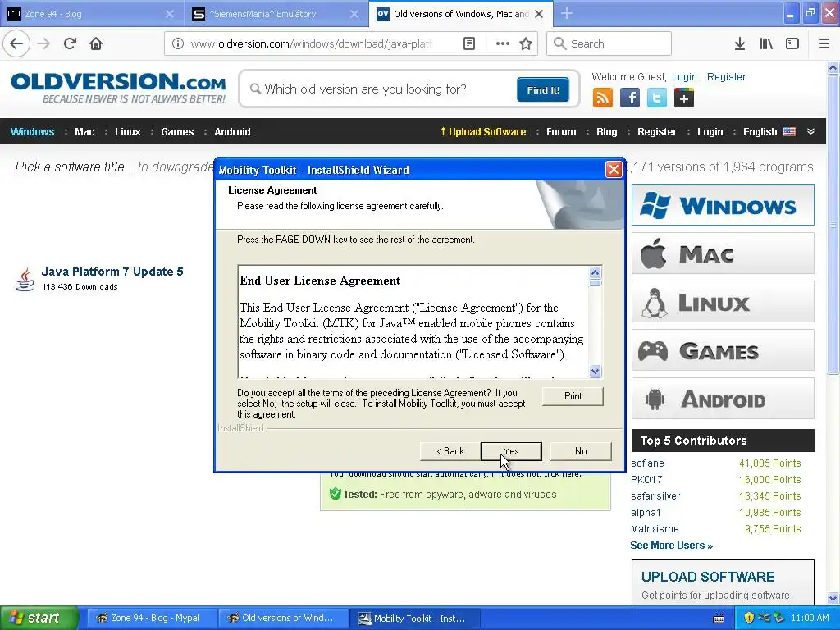Open the library icon
Screen dimensions: 840x630
[x=766, y=43]
